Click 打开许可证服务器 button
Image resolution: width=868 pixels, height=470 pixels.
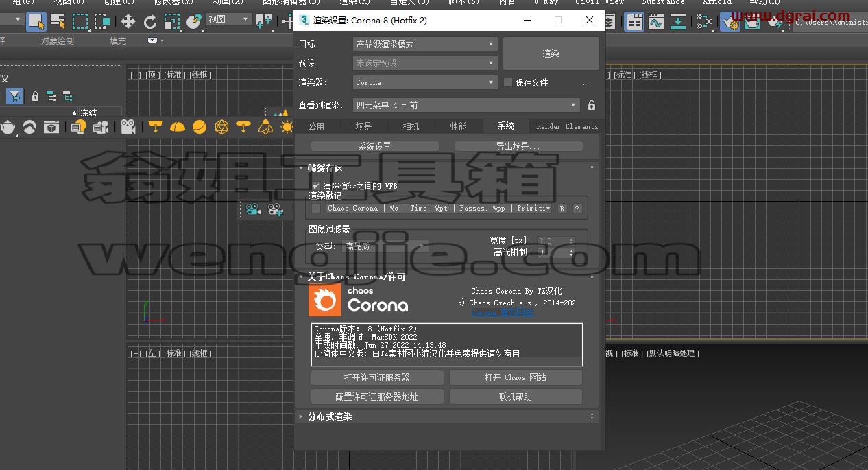click(377, 377)
